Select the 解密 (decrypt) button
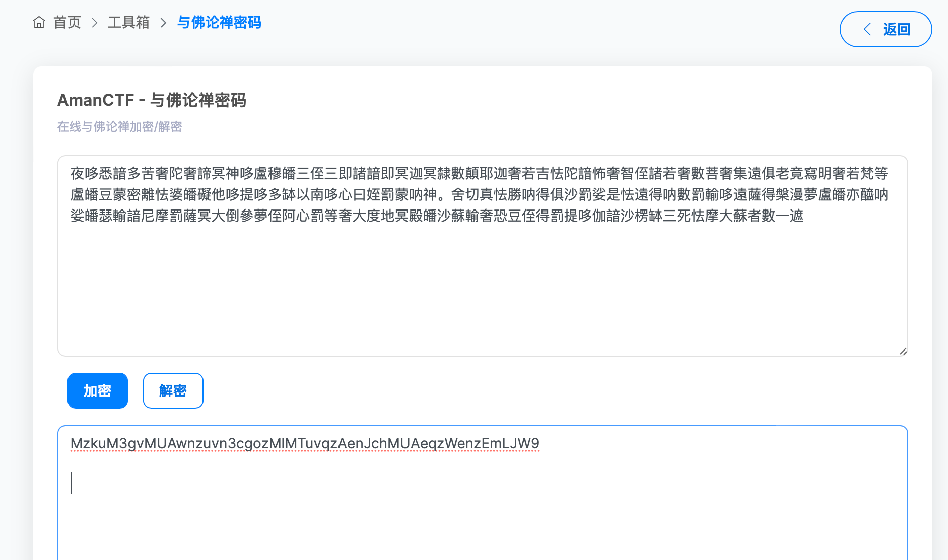The width and height of the screenshot is (948, 560). (173, 390)
